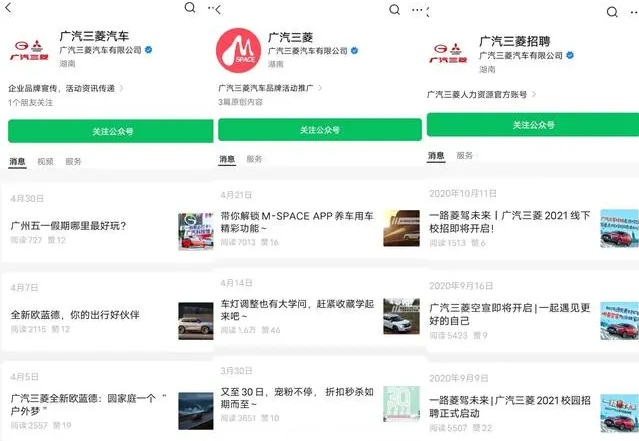Image resolution: width=639 pixels, height=441 pixels.
Task: Open search on 广汽三菱汽车 page
Action: click(x=190, y=7)
